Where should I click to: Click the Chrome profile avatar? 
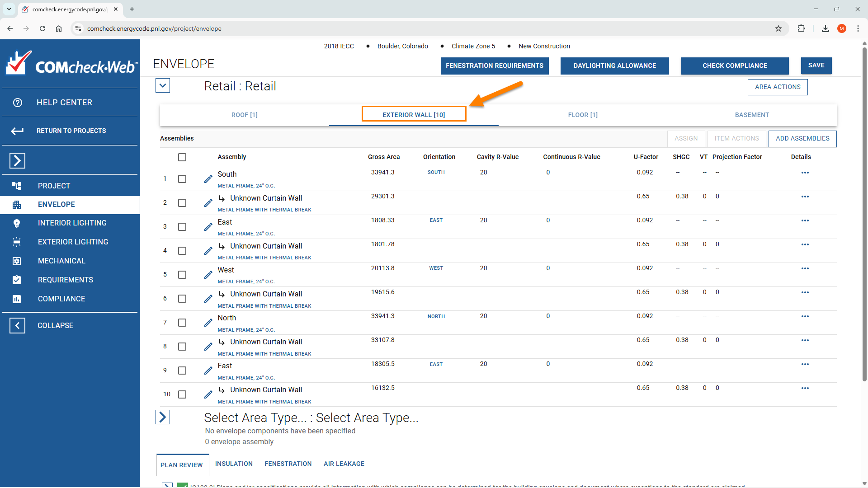(841, 28)
